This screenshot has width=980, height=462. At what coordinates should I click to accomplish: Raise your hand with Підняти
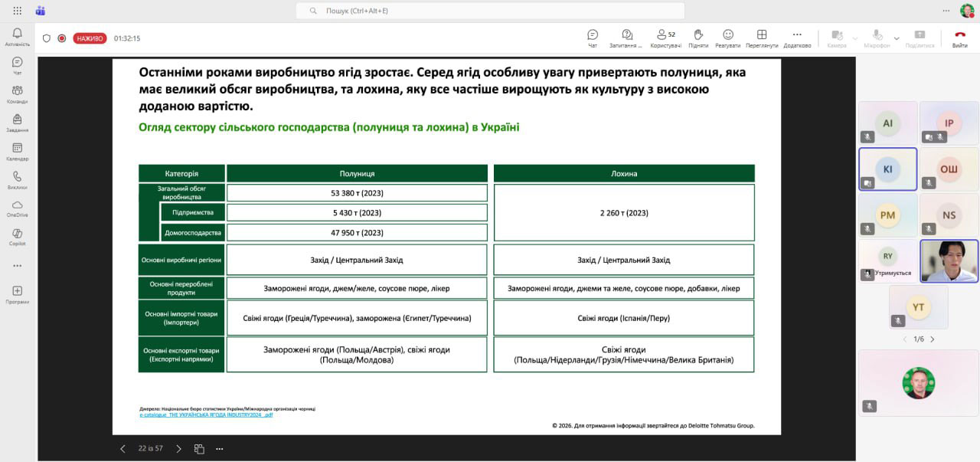click(x=698, y=38)
